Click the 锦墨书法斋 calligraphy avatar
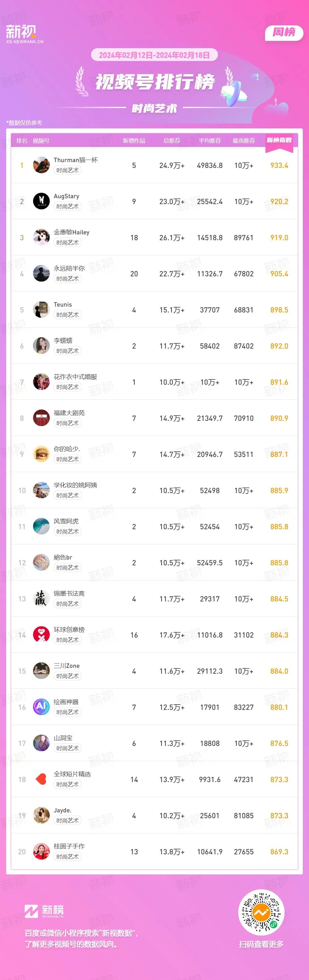The height and width of the screenshot is (980, 309). tap(41, 599)
